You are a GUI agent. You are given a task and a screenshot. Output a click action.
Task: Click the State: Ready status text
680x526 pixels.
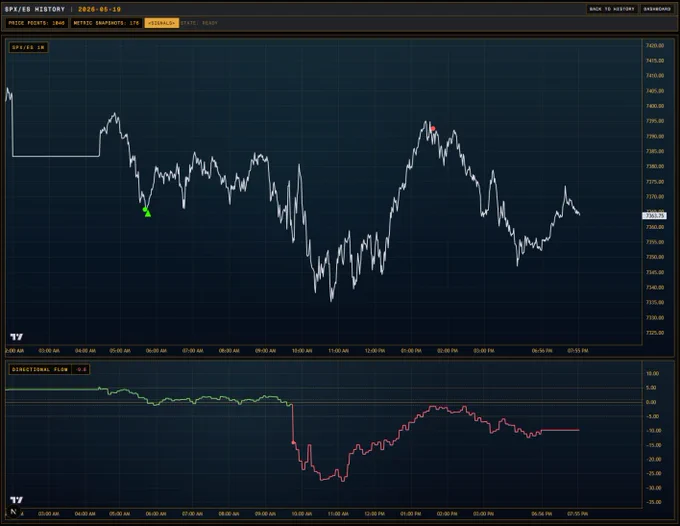(199, 23)
